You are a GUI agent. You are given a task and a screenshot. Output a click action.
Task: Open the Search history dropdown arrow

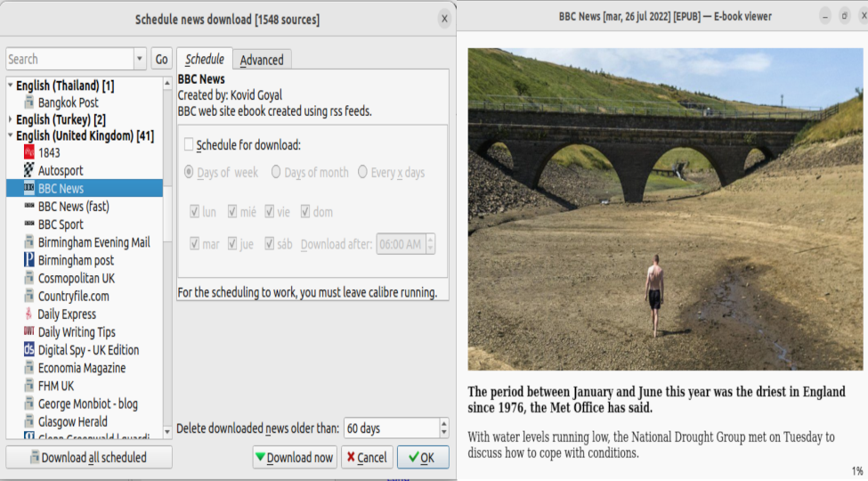[x=140, y=59]
